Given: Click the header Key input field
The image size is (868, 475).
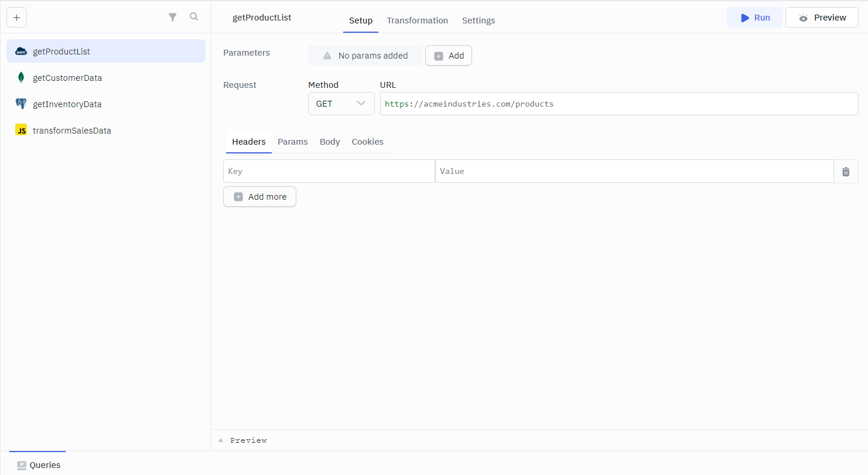Looking at the screenshot, I should point(329,172).
